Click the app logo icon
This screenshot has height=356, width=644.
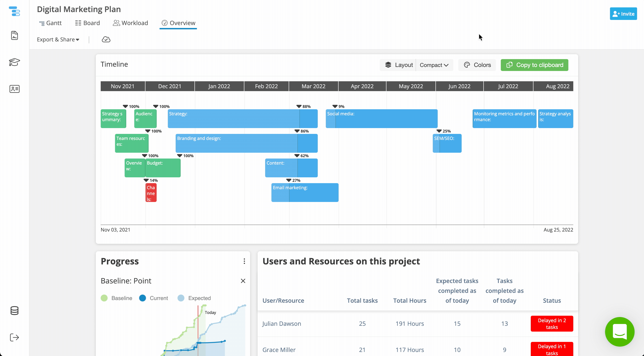pyautogui.click(x=15, y=11)
